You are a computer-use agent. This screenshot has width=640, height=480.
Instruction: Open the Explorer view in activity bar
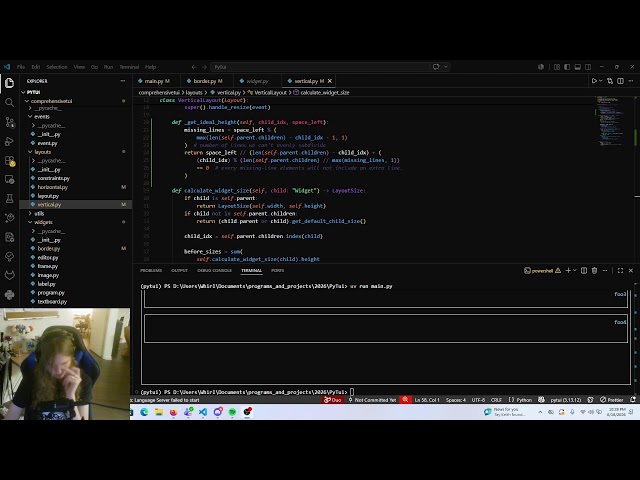[9, 83]
